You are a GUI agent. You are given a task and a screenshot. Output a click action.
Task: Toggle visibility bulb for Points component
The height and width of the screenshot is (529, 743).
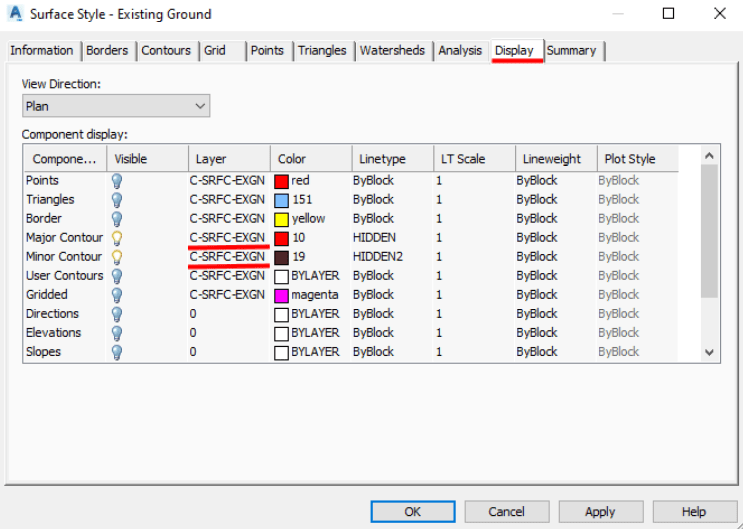tap(117, 181)
